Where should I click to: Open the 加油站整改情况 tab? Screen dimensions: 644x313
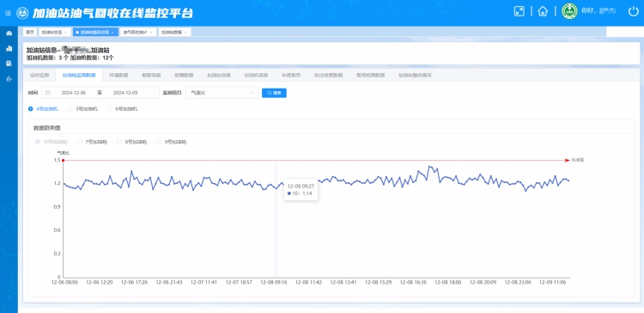point(415,76)
